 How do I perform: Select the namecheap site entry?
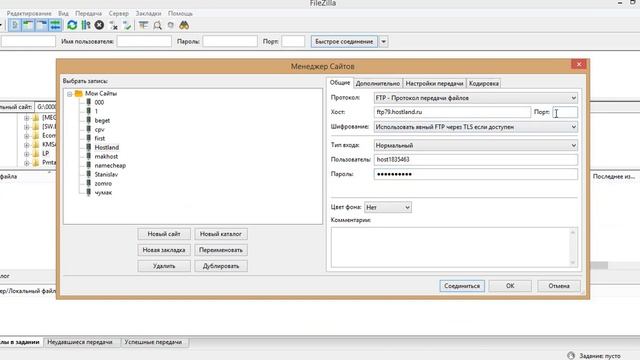pos(110,165)
